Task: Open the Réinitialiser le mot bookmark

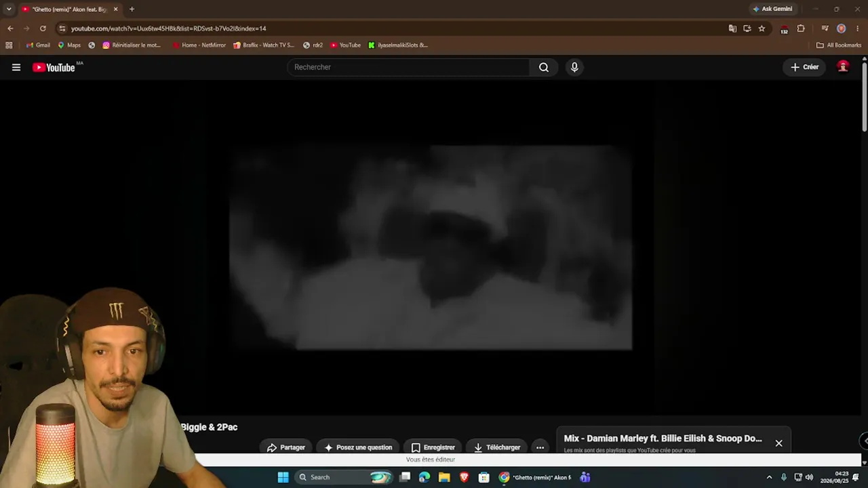Action: (132, 45)
